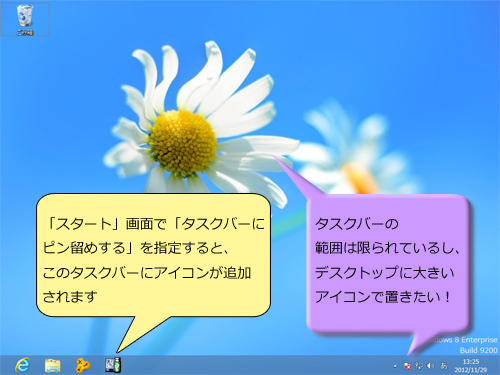The height and width of the screenshot is (375, 500).
Task: Open the network status tray icon
Action: pyautogui.click(x=419, y=366)
